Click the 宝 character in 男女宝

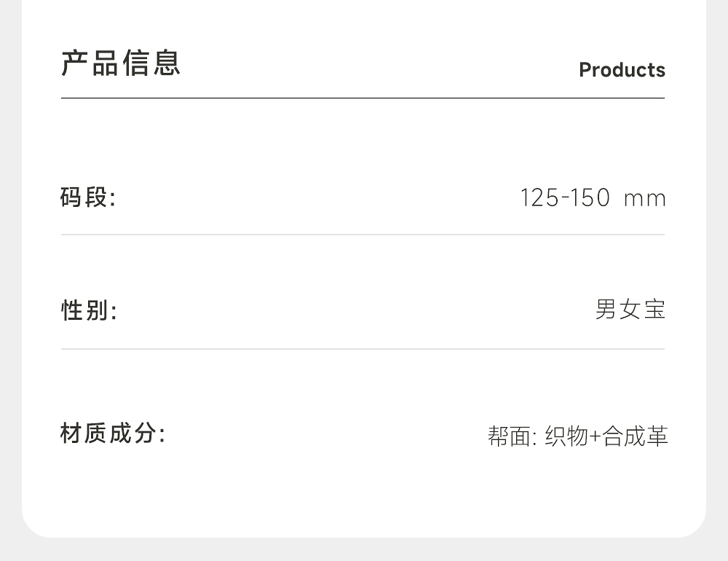(x=655, y=310)
